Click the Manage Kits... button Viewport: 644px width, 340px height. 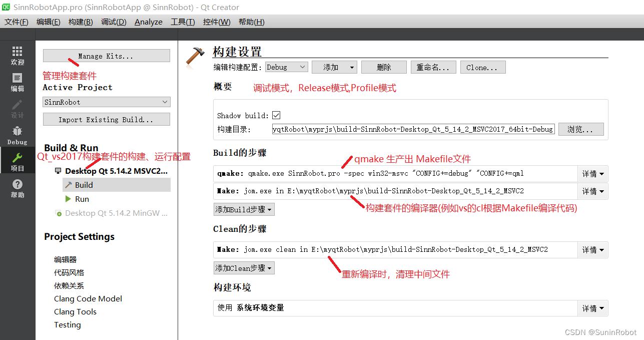coord(107,56)
